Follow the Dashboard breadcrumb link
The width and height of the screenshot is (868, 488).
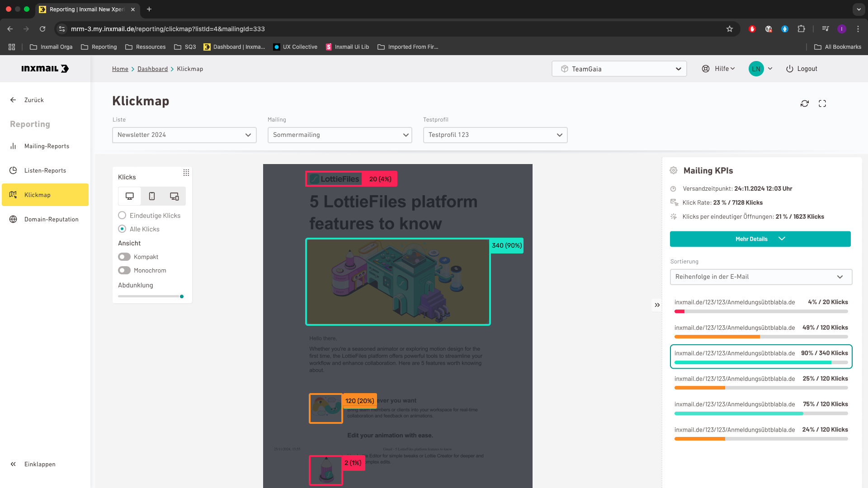click(152, 69)
